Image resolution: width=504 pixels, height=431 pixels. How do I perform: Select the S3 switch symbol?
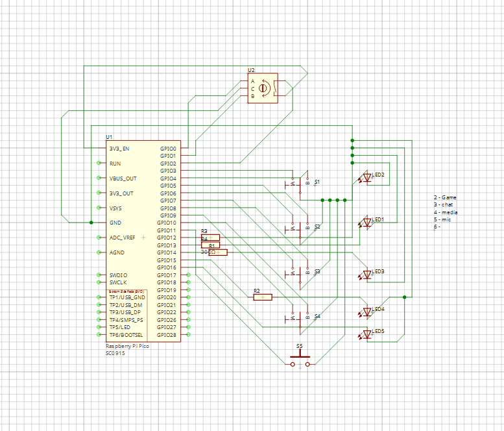(300, 273)
